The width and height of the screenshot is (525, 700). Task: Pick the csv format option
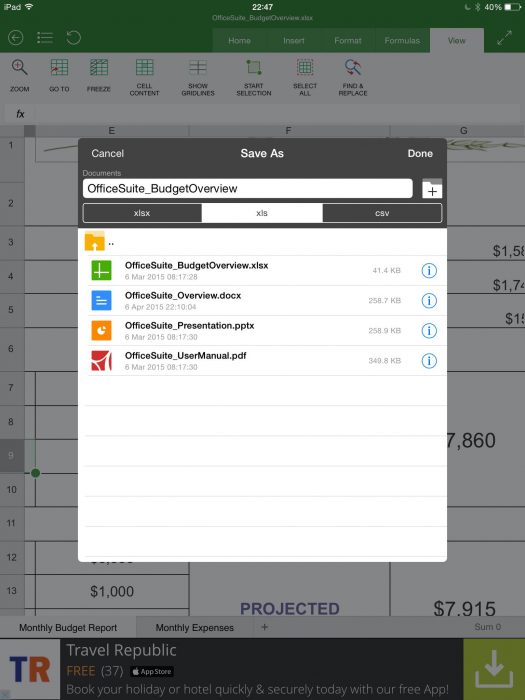pyautogui.click(x=382, y=213)
